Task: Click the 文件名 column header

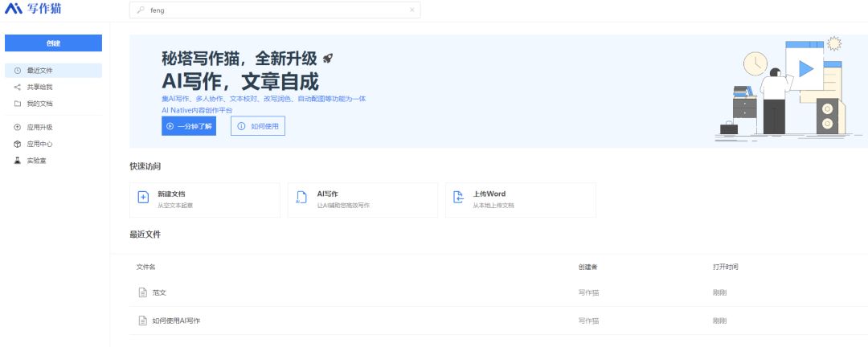Action: click(x=145, y=267)
